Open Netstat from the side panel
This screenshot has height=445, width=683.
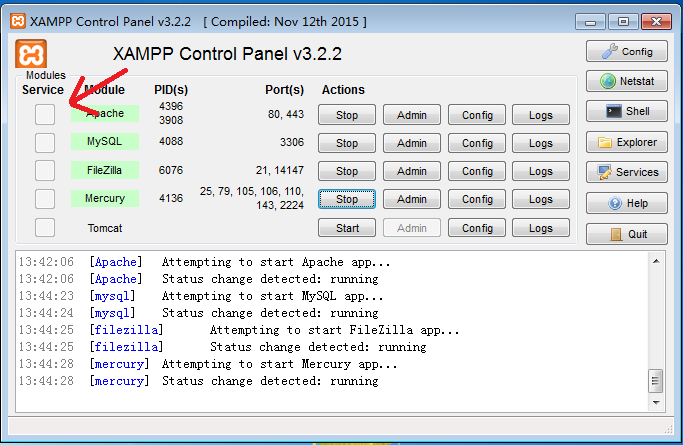pos(626,81)
